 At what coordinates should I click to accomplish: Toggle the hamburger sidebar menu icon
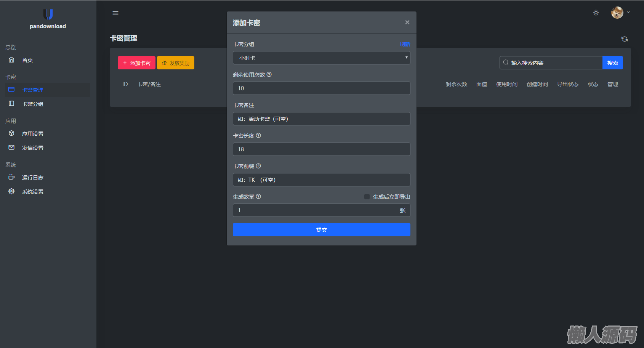pyautogui.click(x=115, y=13)
